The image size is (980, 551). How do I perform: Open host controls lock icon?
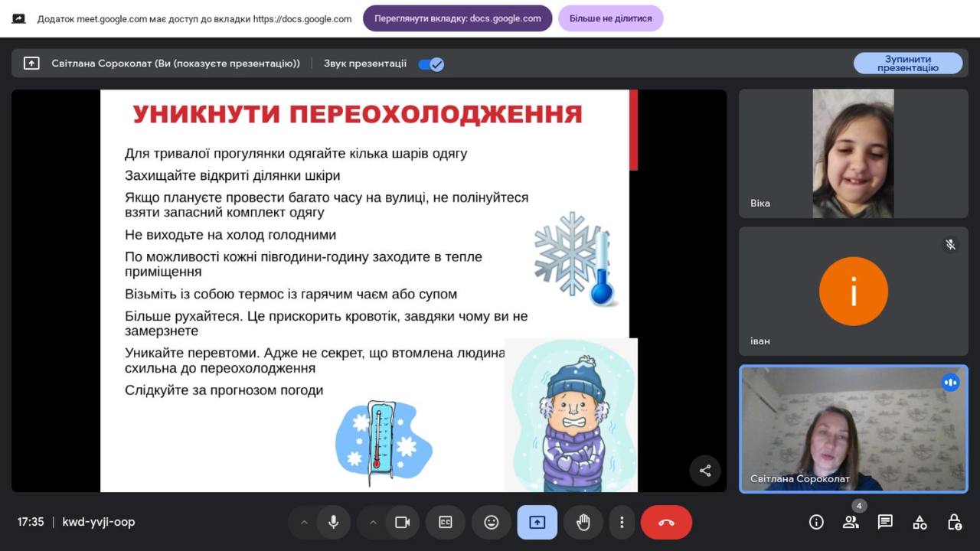[954, 522]
